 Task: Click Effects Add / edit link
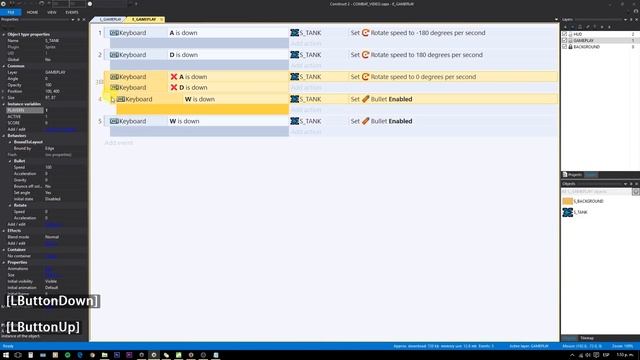(x=51, y=243)
